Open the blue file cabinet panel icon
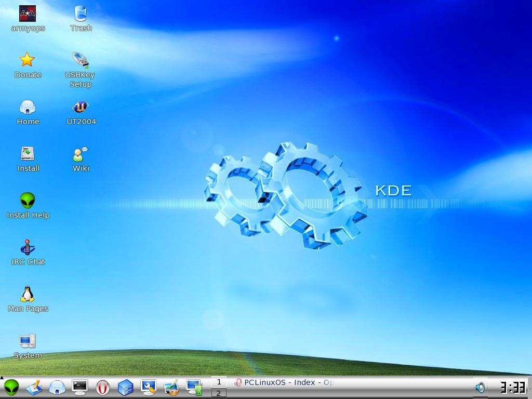 [126, 387]
